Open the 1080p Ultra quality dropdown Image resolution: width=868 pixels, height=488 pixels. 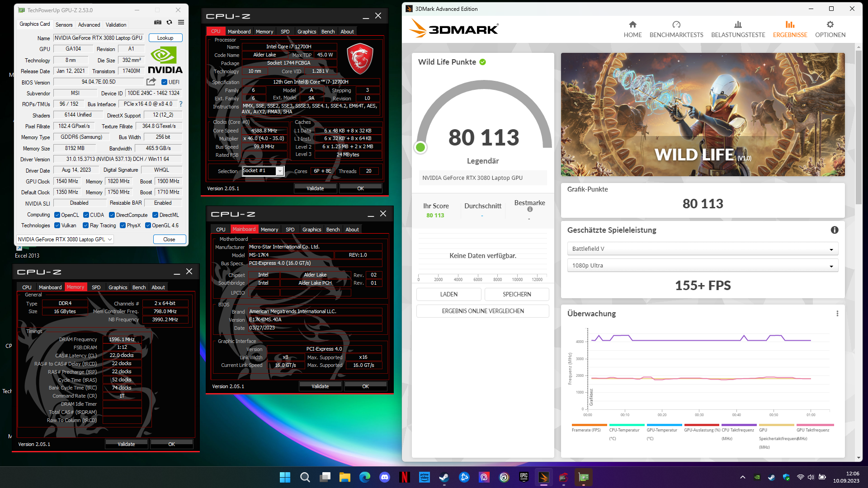point(703,266)
